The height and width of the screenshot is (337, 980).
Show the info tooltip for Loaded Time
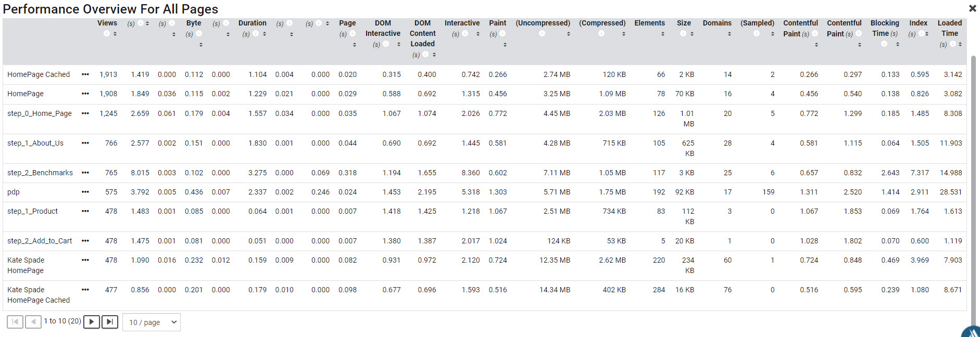(x=952, y=44)
